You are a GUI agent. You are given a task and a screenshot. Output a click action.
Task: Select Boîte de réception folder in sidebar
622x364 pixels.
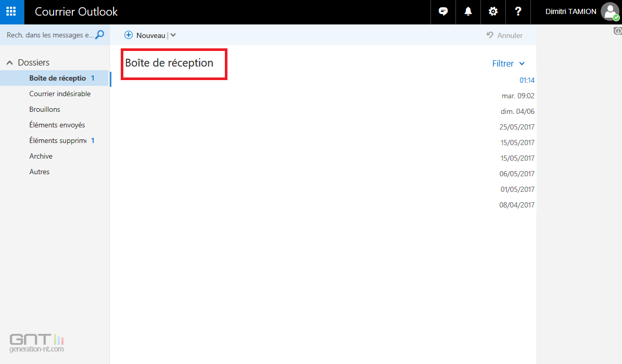[55, 78]
